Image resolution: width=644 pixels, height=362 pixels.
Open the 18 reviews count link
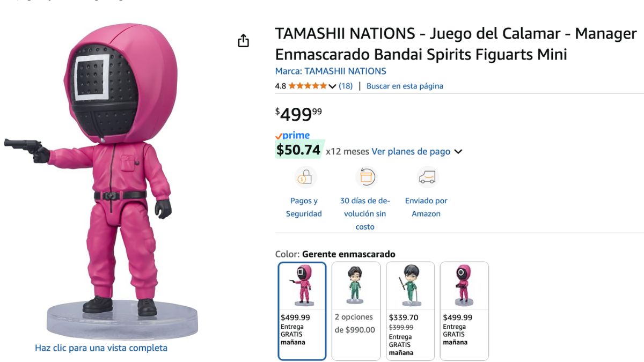tap(346, 86)
